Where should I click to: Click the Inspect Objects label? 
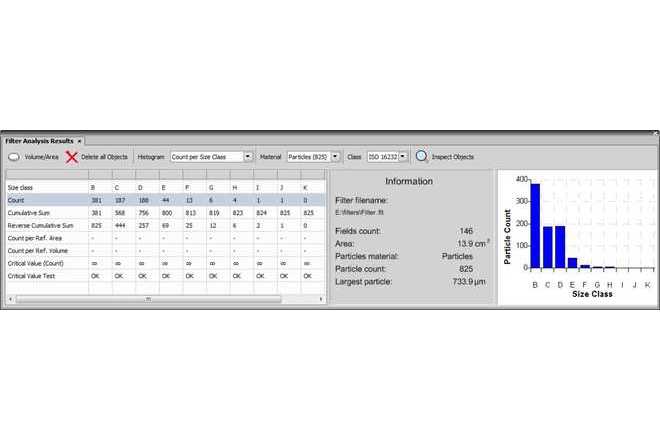pyautogui.click(x=452, y=157)
